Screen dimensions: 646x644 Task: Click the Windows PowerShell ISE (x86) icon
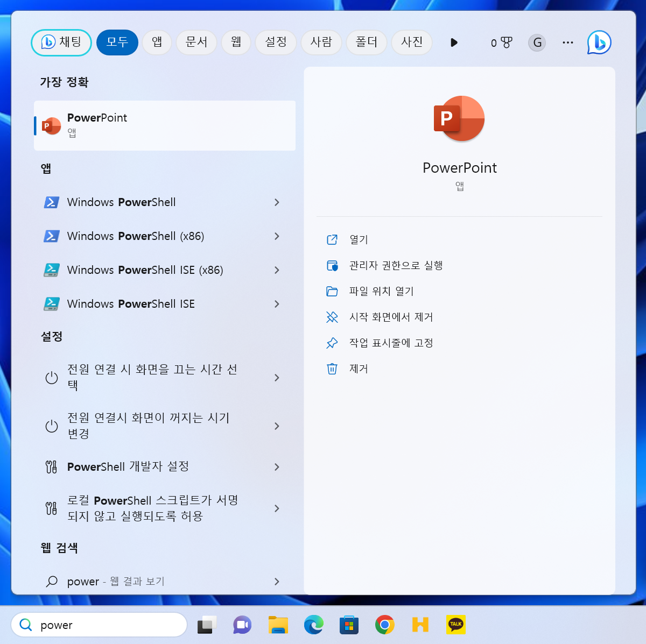pos(51,270)
